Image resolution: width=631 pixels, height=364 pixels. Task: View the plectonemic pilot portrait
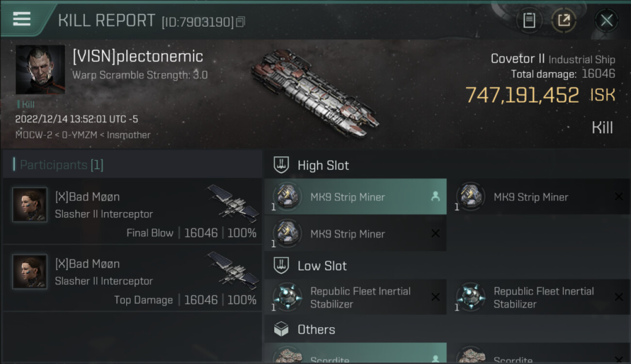tap(40, 69)
